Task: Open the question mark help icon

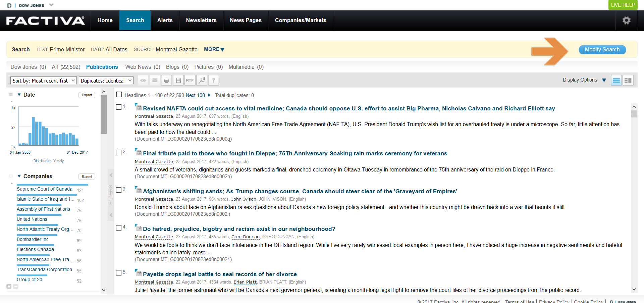Action: point(213,81)
